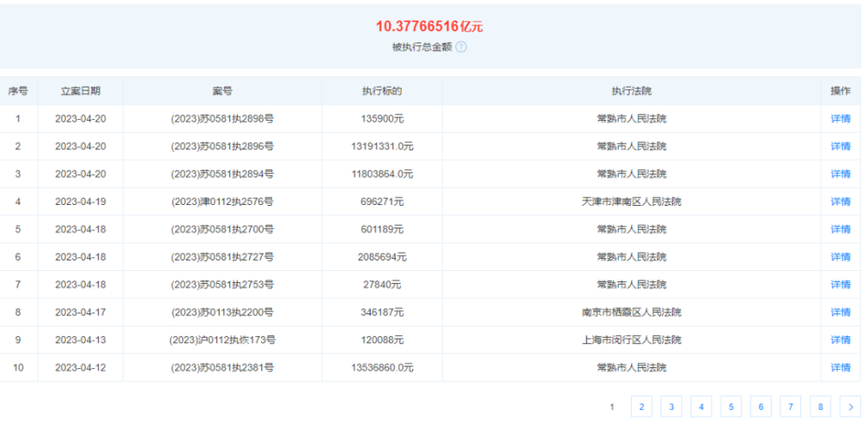Click the 执行标的 column header
The height and width of the screenshot is (422, 868).
pos(382,91)
